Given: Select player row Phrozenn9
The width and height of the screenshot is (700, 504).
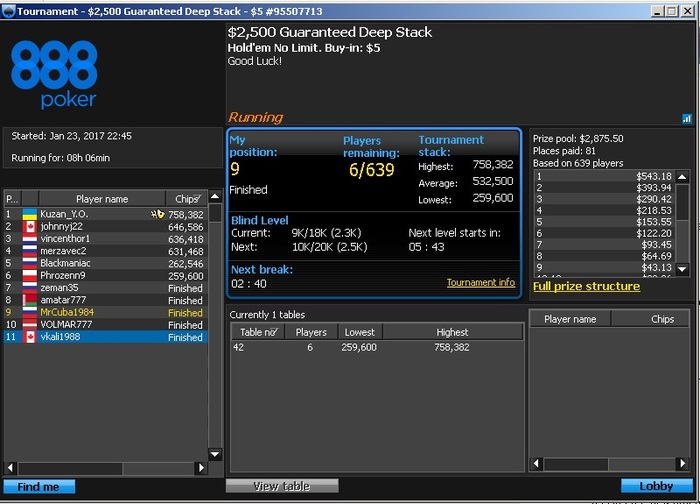Looking at the screenshot, I should (x=105, y=276).
